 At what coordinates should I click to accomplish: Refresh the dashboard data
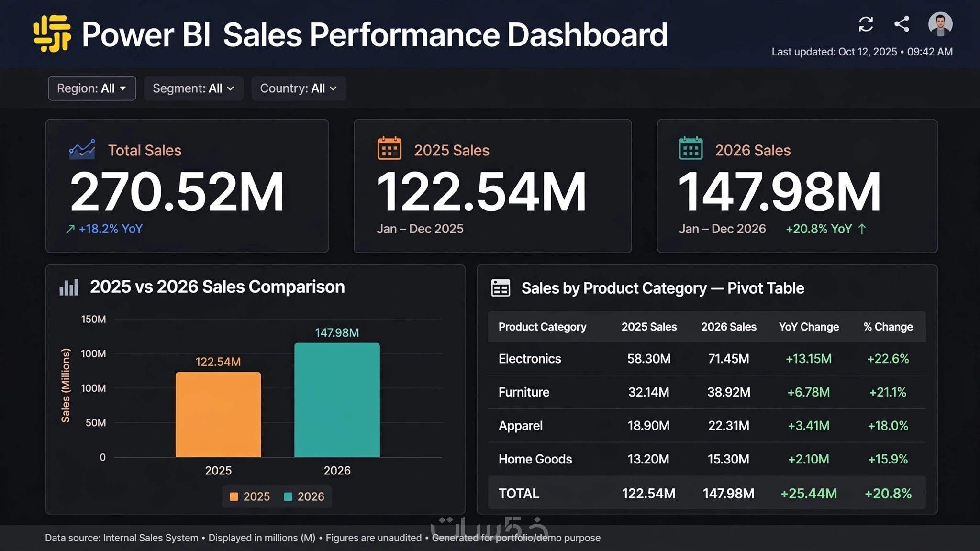(x=866, y=24)
